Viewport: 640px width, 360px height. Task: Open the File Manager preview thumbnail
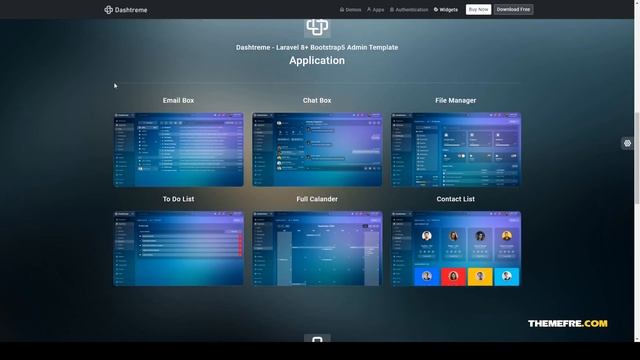[456, 149]
